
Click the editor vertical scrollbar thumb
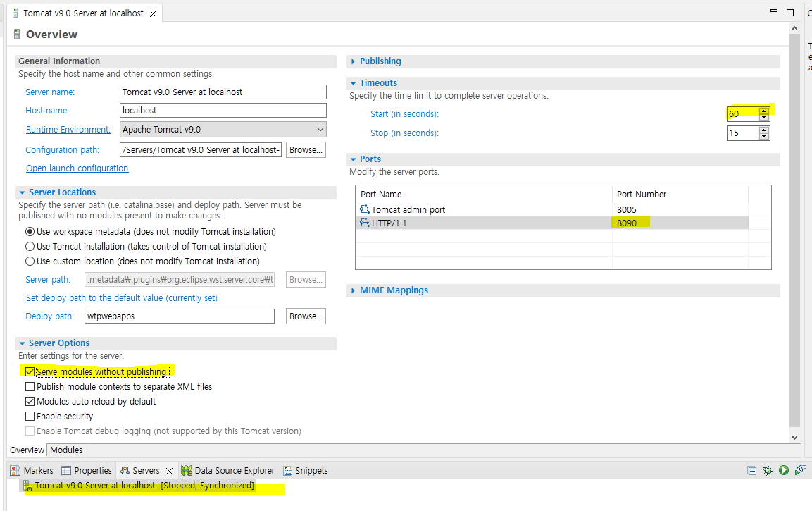point(795,230)
